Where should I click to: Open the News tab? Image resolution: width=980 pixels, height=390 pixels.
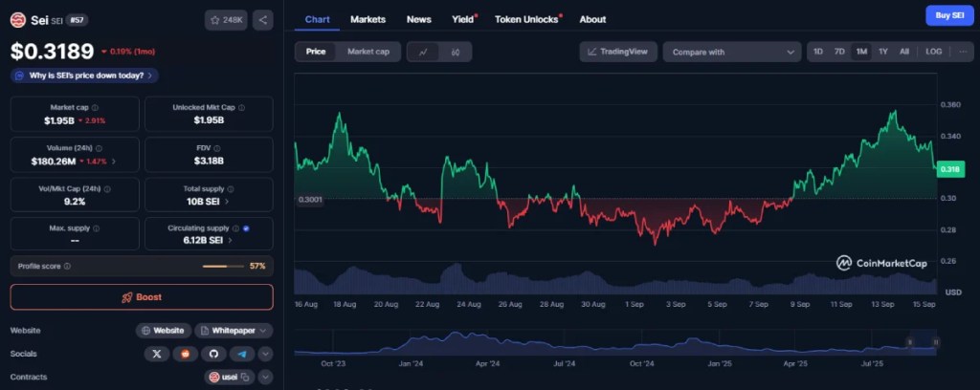pyautogui.click(x=419, y=19)
